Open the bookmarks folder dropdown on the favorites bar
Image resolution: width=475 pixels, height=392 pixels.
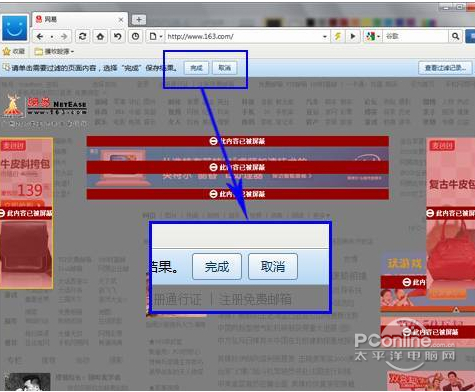54,51
